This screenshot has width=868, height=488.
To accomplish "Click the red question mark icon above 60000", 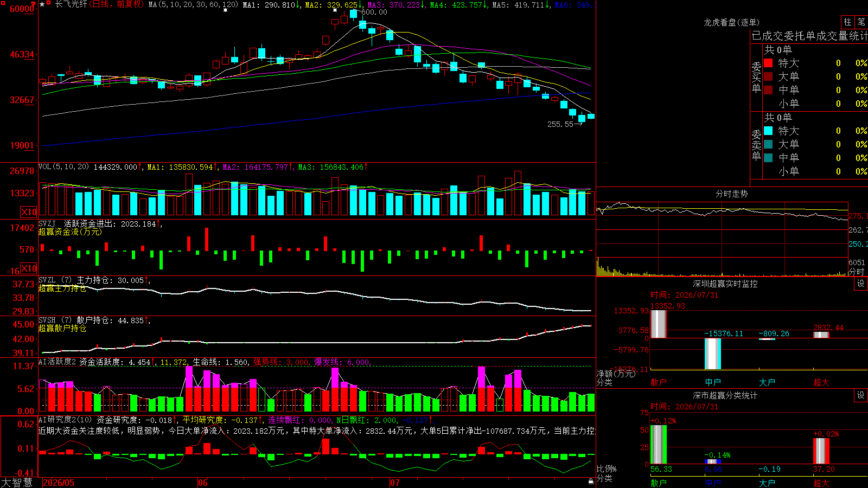I will tap(34, 4).
